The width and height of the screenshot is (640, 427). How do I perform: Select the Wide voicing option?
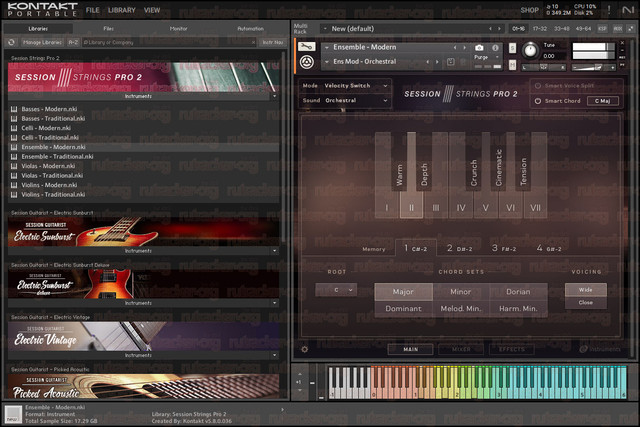pos(586,289)
